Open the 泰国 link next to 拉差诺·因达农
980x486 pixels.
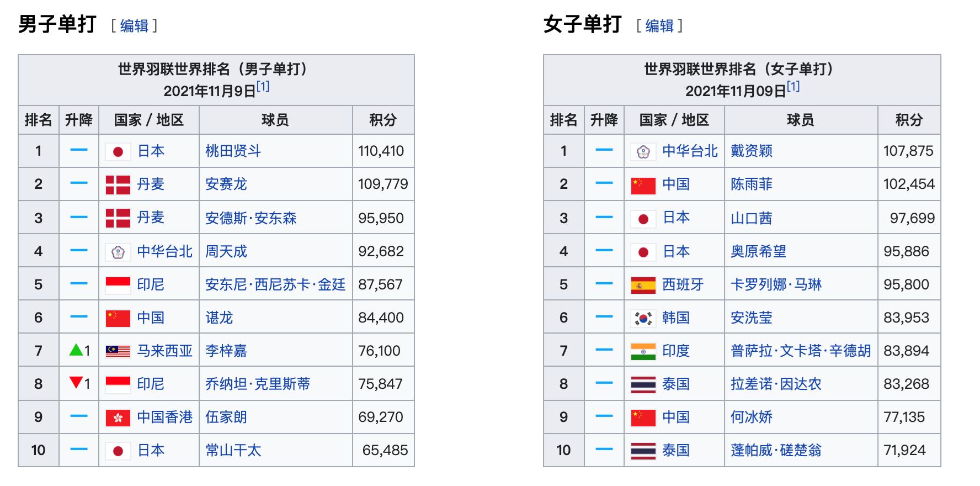(x=676, y=384)
